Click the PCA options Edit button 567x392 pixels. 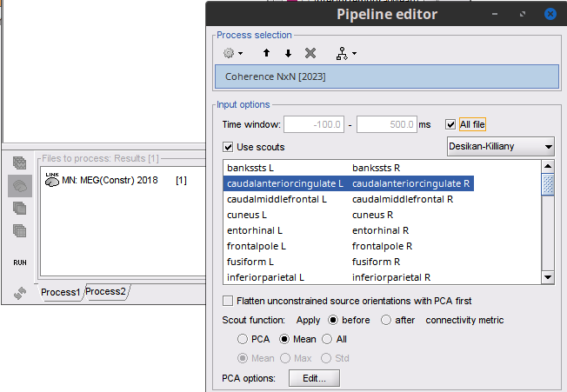tap(313, 378)
